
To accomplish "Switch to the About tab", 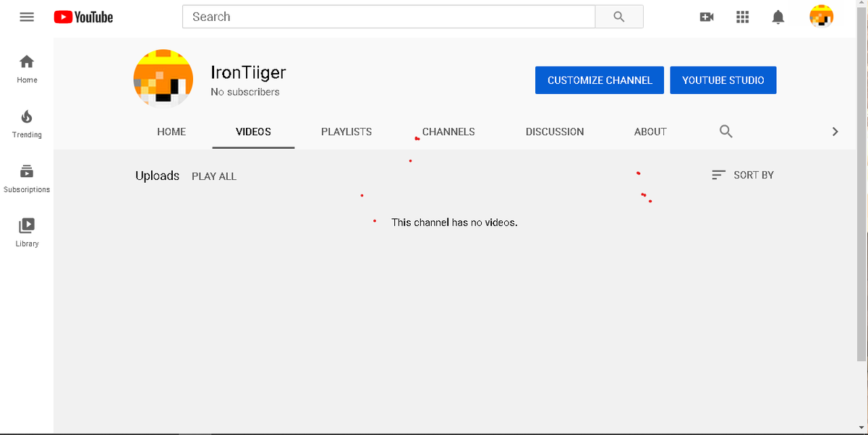I will [x=650, y=132].
